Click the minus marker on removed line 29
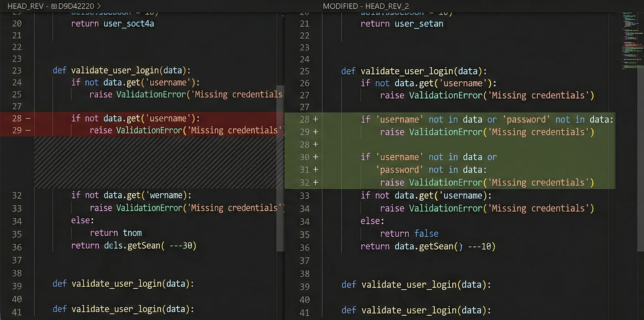 (28, 130)
